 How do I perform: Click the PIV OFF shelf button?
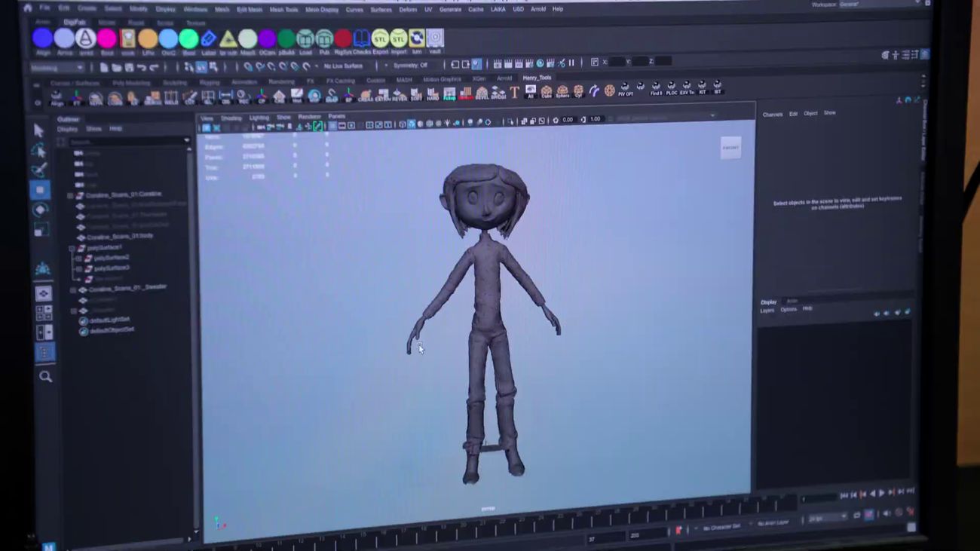(625, 90)
